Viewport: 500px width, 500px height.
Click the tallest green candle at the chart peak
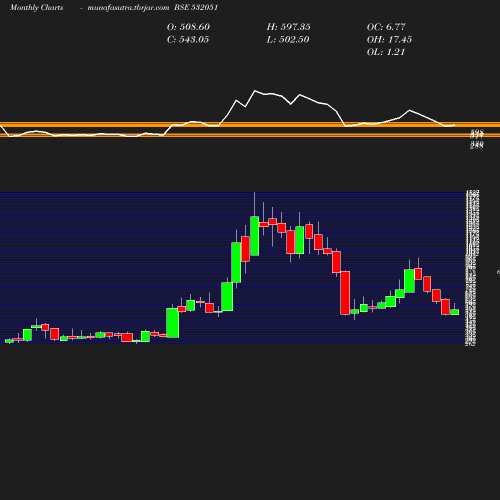[x=255, y=236]
